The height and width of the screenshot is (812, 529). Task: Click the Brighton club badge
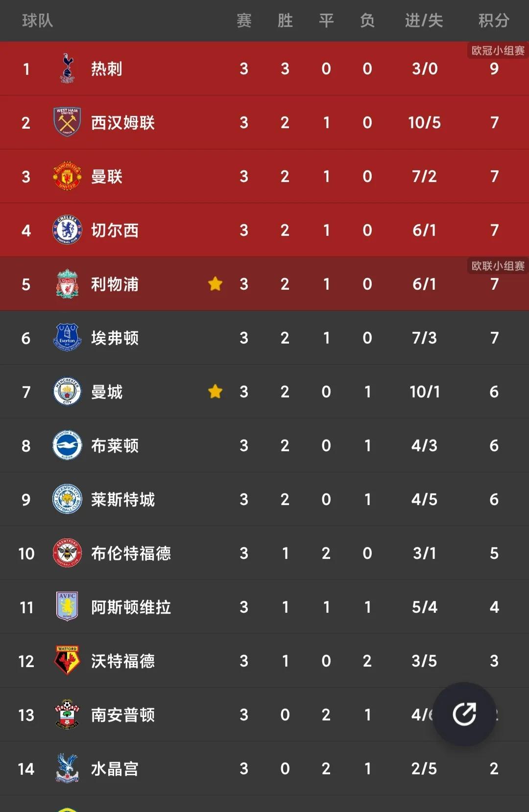click(67, 445)
